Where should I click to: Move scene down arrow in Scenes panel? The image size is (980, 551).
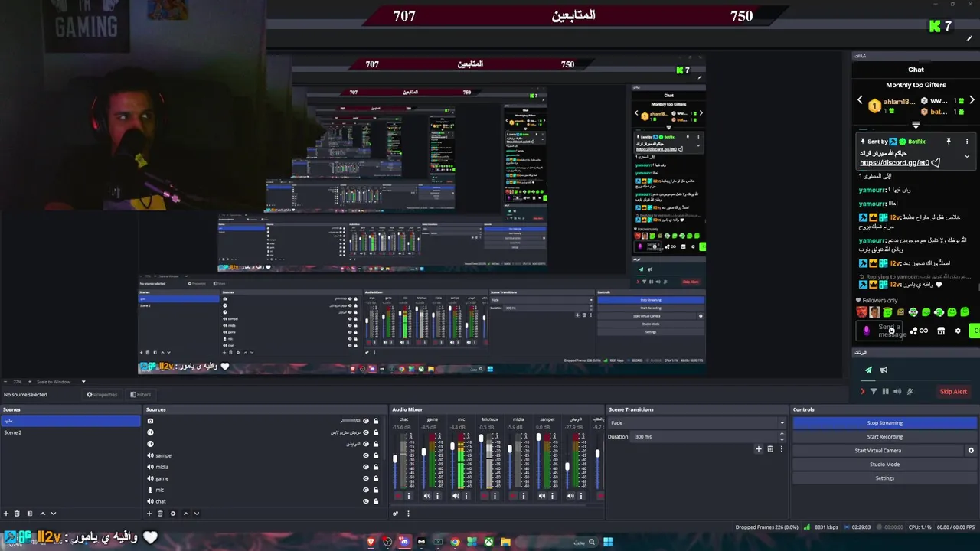pyautogui.click(x=54, y=514)
